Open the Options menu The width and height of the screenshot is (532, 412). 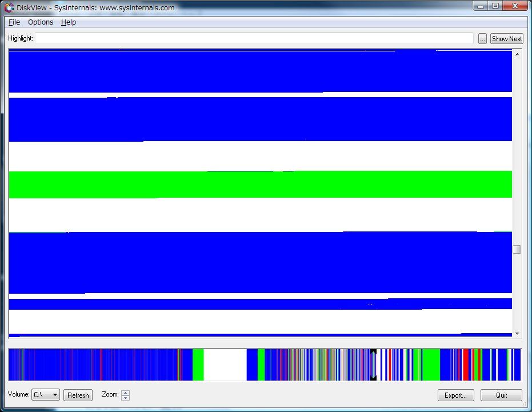click(41, 22)
